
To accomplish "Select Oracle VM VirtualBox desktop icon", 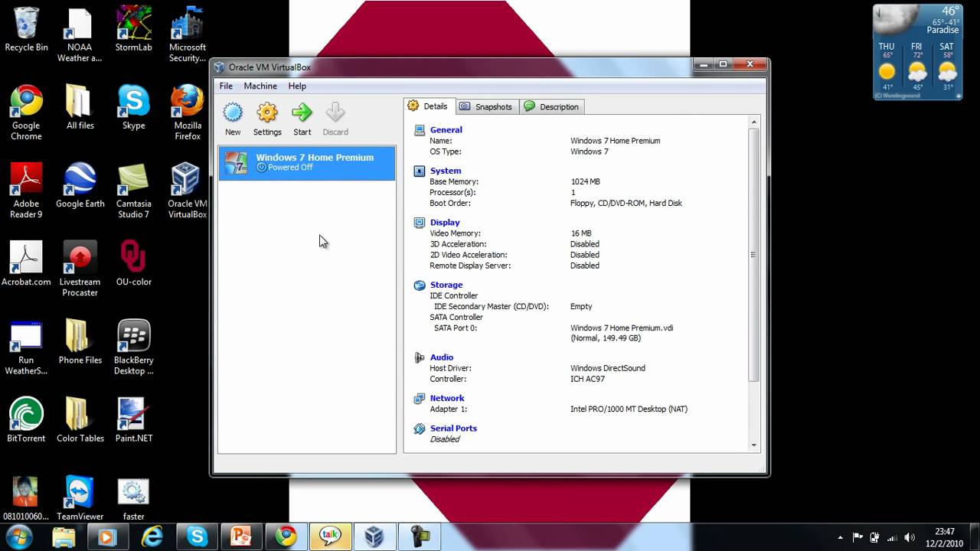I will [188, 191].
